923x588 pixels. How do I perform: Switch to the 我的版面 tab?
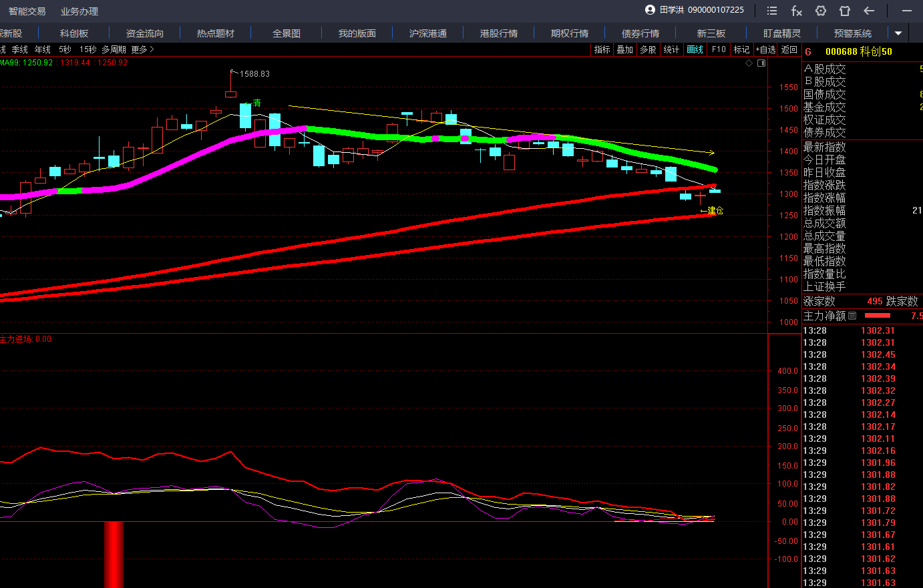357,33
